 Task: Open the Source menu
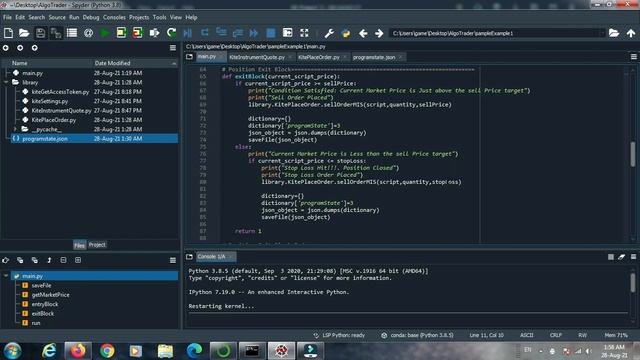pos(57,17)
